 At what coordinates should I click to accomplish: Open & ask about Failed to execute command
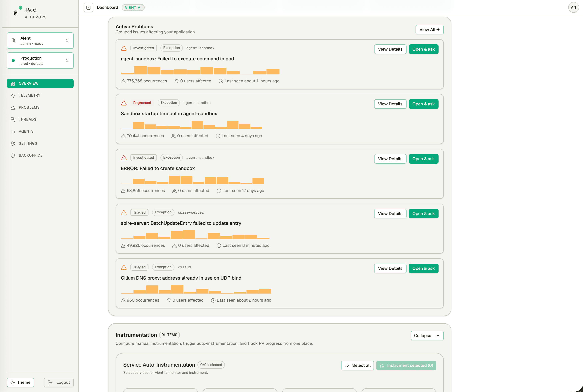(x=423, y=49)
